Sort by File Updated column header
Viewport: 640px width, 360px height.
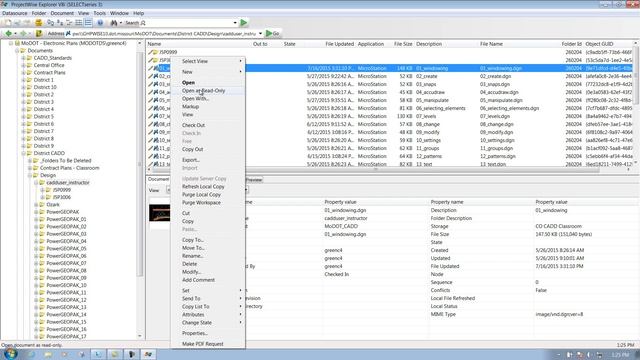point(340,44)
